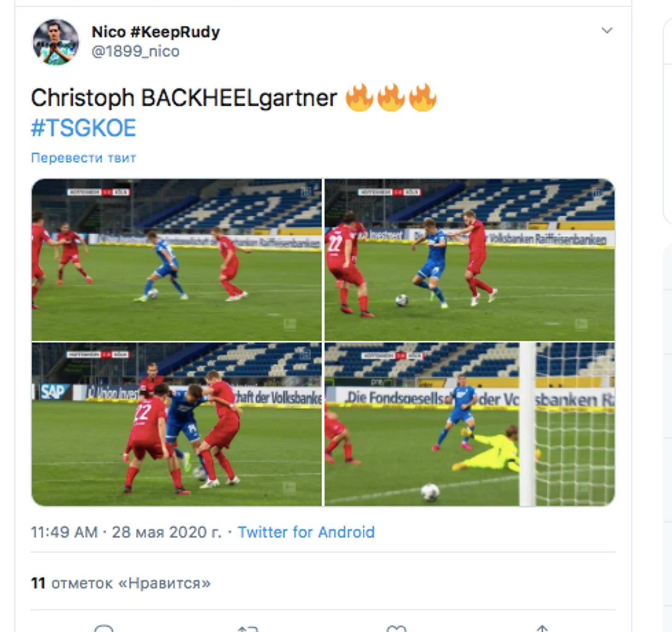672x632 pixels.
Task: Open Nico's profile avatar picture
Action: [x=56, y=42]
